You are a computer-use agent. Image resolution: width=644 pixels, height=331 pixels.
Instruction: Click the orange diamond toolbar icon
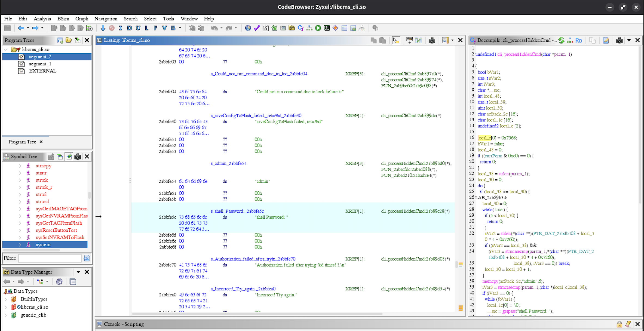click(336, 28)
